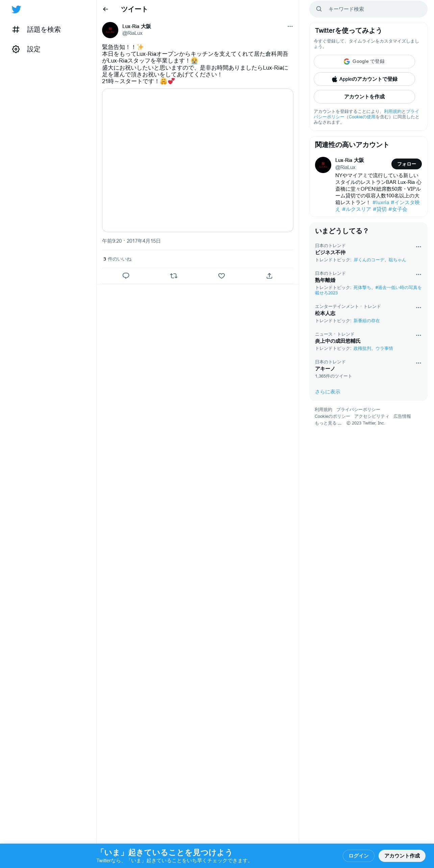
Task: Open @RiaLux handle on tweet author
Action: [x=132, y=33]
